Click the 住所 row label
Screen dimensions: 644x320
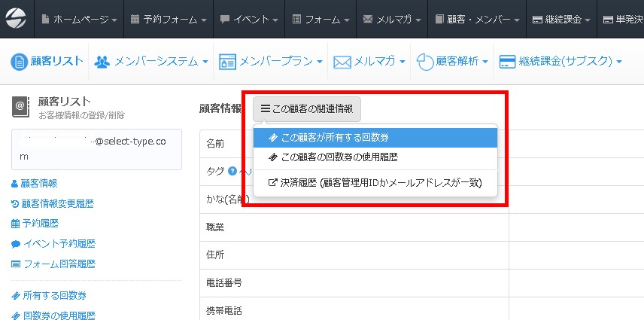coord(215,255)
